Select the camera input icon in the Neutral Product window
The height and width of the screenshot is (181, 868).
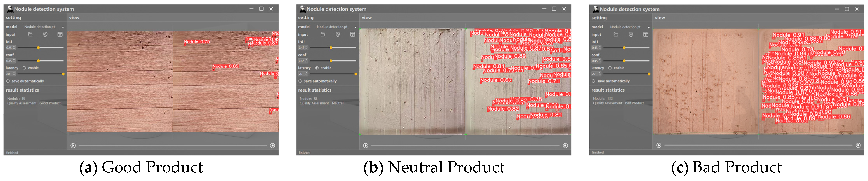[x=338, y=34]
